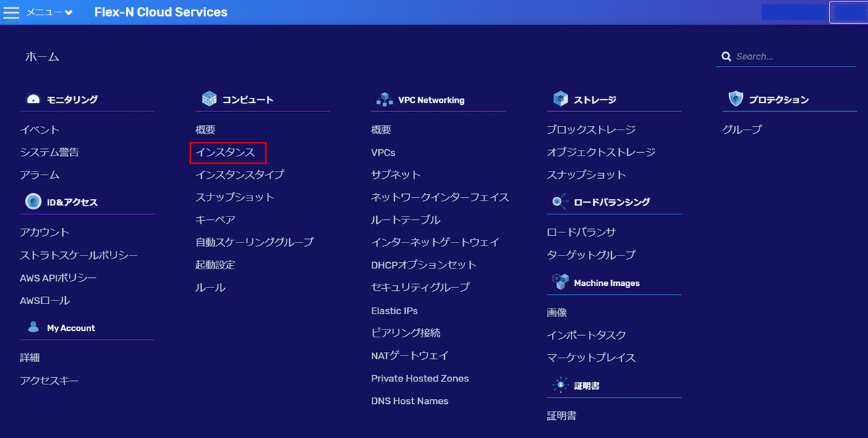Open DNS Host Names
The width and height of the screenshot is (868, 438).
(409, 401)
